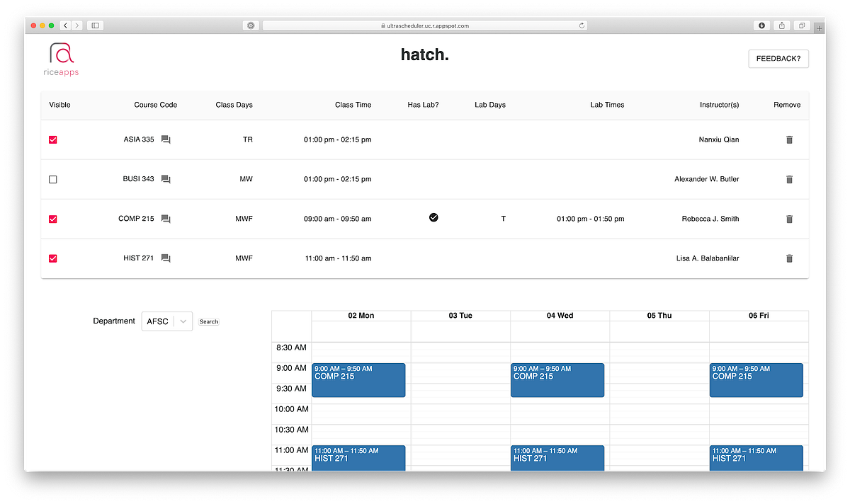Click the FEEDBACK? button
850x504 pixels.
pos(778,59)
